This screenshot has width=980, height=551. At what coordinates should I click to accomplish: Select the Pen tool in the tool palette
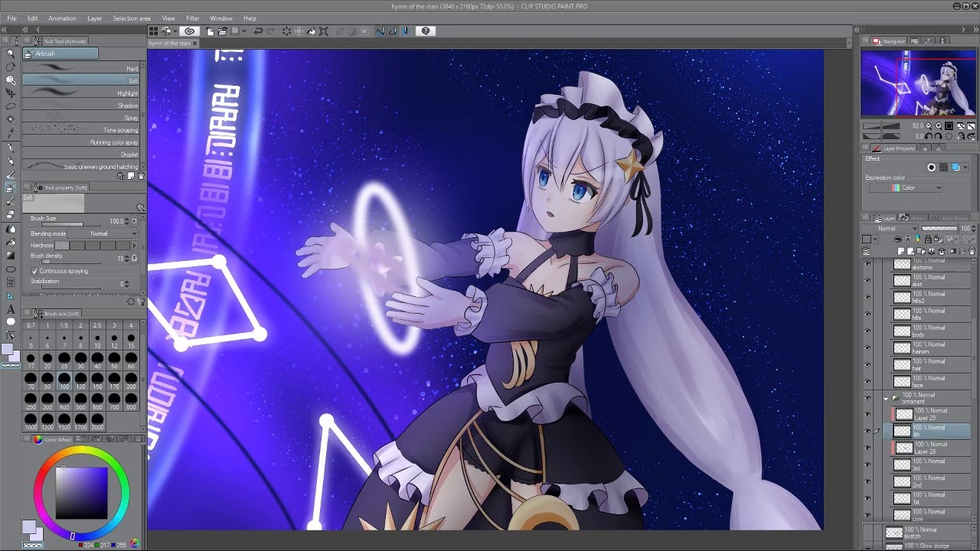(x=11, y=148)
